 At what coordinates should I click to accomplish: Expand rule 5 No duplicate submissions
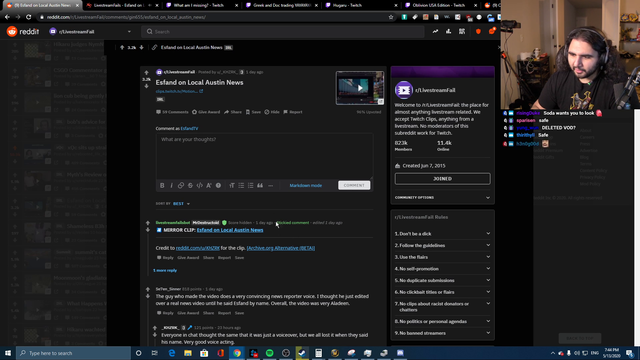(442, 280)
